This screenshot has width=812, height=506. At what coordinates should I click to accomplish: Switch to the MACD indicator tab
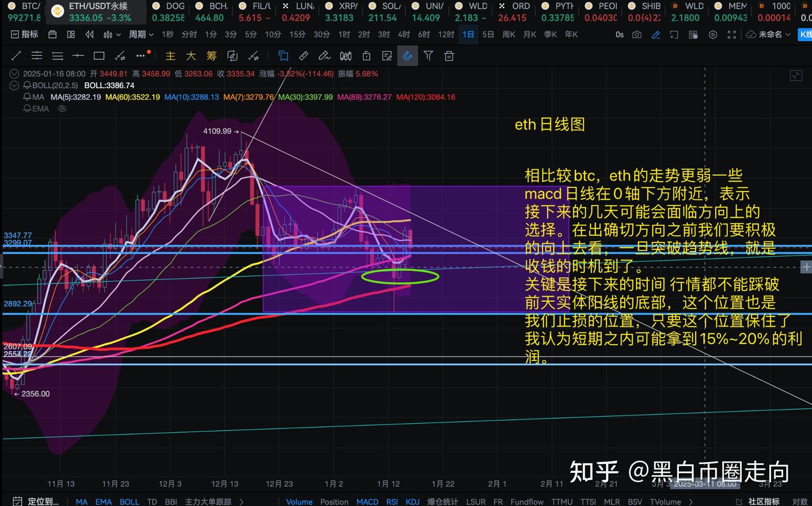pyautogui.click(x=367, y=501)
